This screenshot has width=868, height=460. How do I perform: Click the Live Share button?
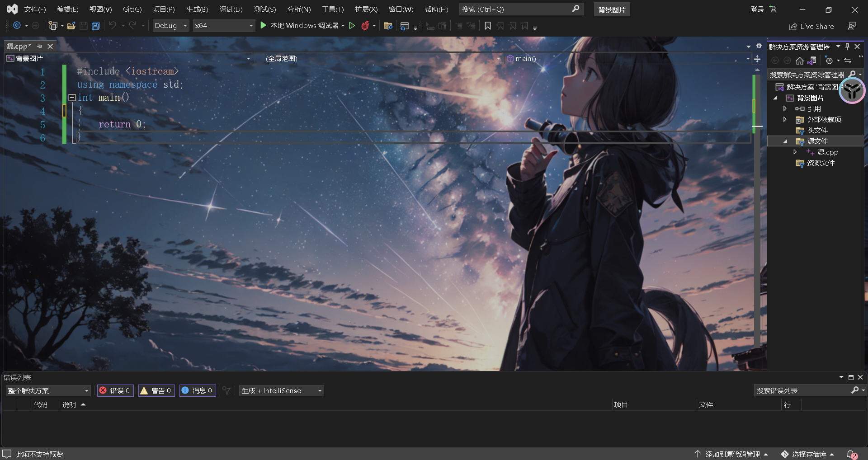coord(811,27)
